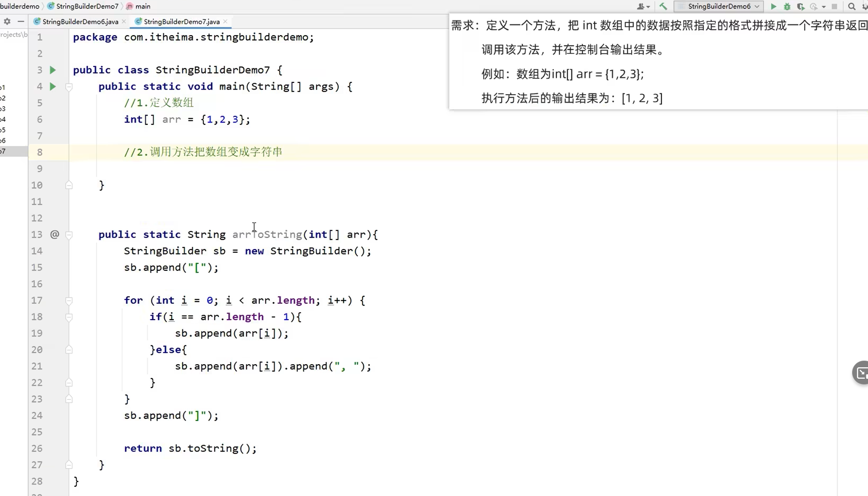Open the project panel settings gear
The image size is (868, 496).
pos(7,21)
